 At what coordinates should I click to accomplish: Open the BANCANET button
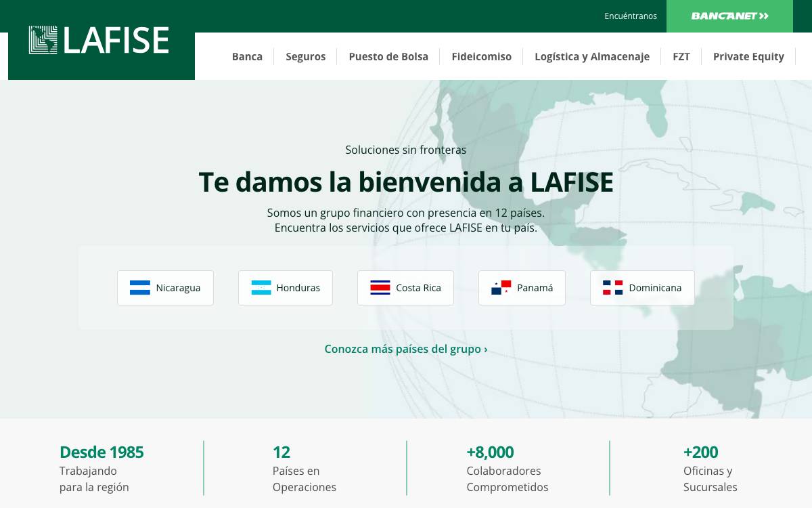(729, 16)
